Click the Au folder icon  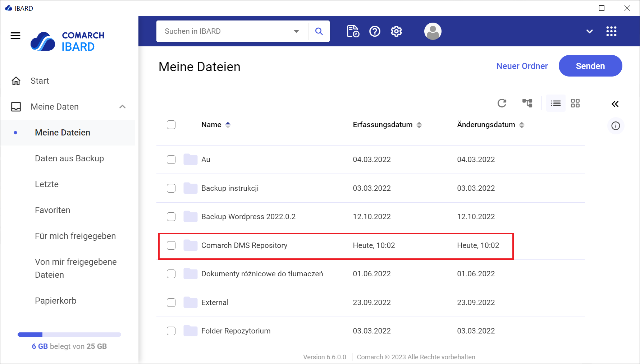tap(190, 159)
